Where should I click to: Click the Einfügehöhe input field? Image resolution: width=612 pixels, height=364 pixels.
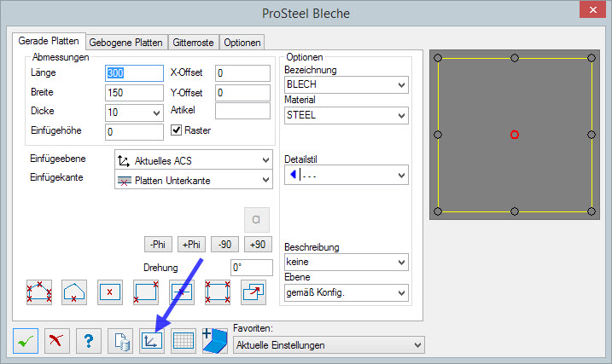134,132
